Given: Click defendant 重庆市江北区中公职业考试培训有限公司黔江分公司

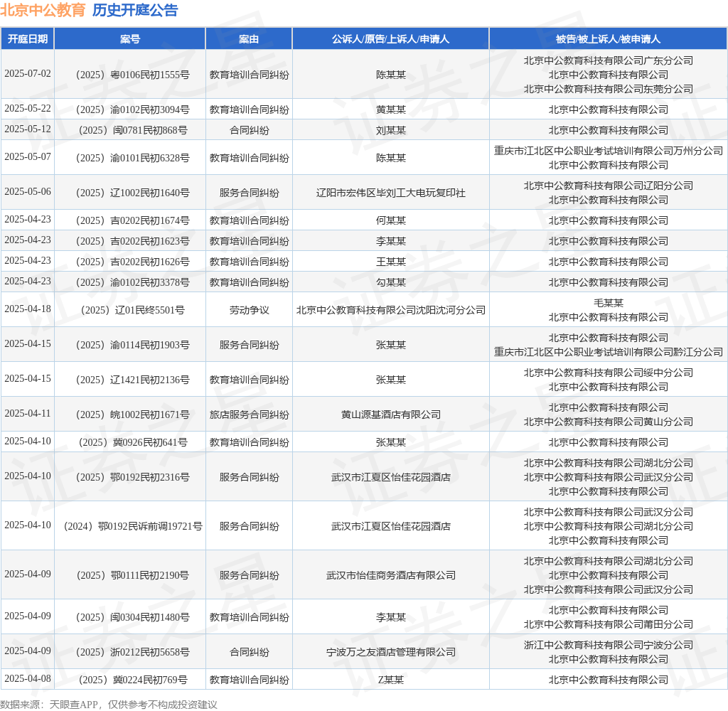Looking at the screenshot, I should point(609,352).
